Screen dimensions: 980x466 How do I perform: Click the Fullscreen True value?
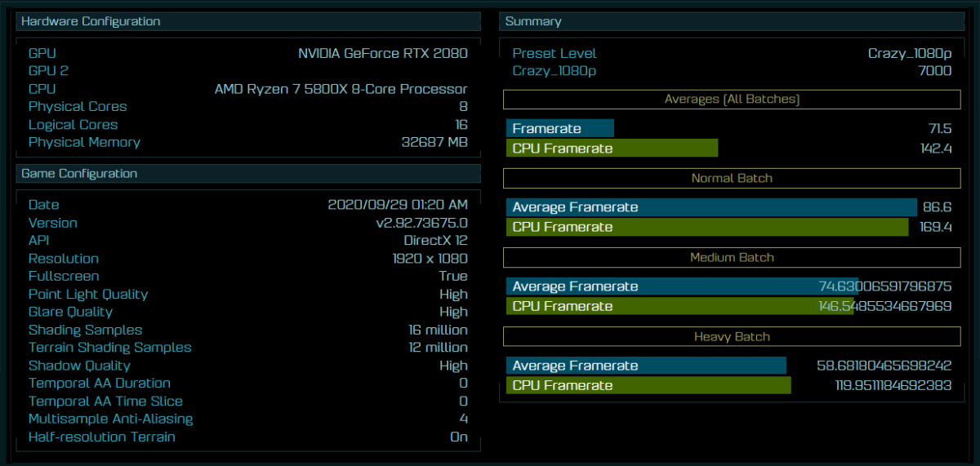(x=452, y=276)
